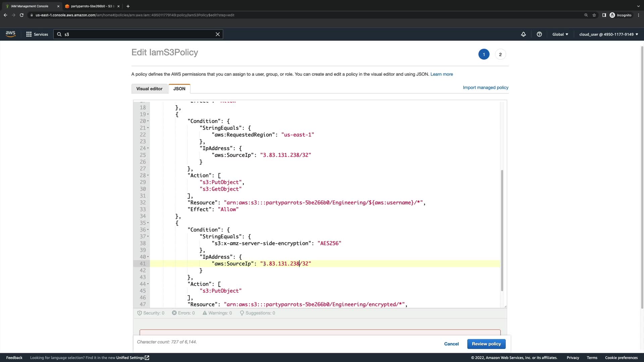Open a new browser tab

click(128, 6)
